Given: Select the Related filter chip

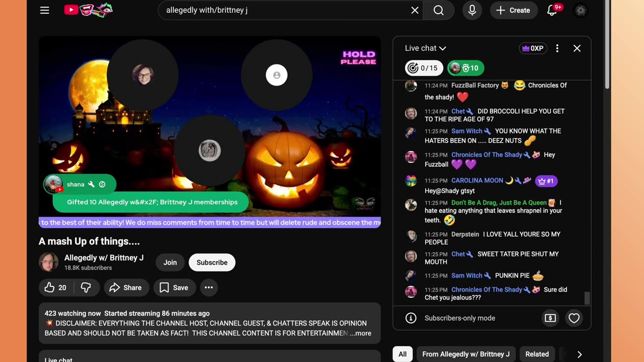Looking at the screenshot, I should pyautogui.click(x=537, y=354).
